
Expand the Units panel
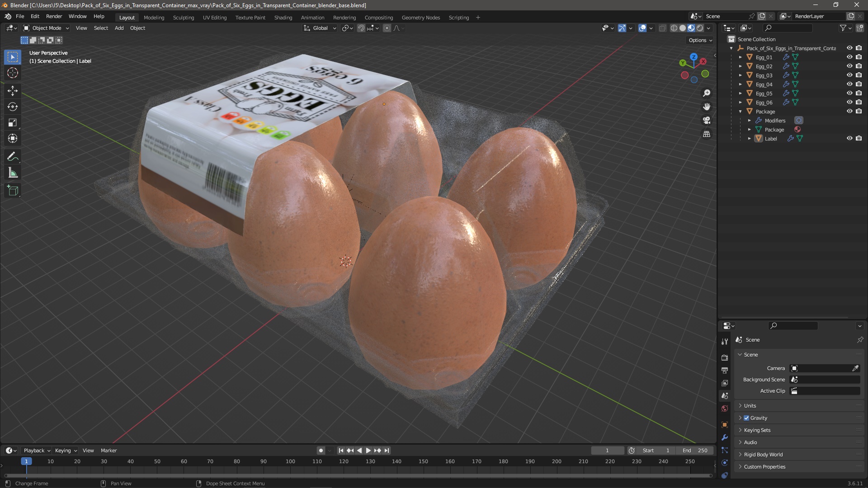point(750,406)
